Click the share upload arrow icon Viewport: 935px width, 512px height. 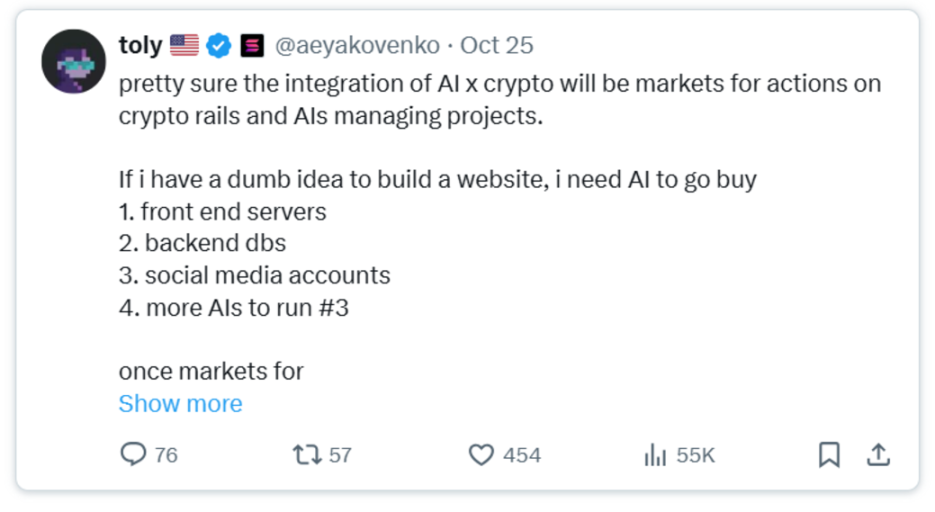click(878, 455)
